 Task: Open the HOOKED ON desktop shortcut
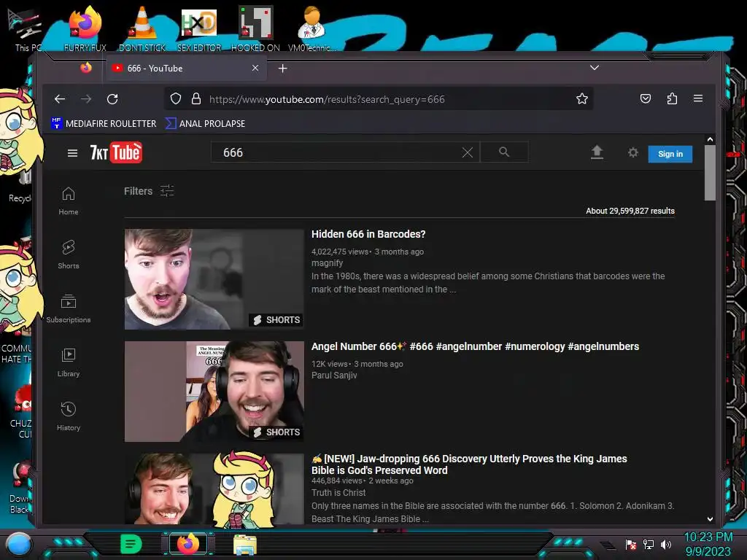coord(255,29)
